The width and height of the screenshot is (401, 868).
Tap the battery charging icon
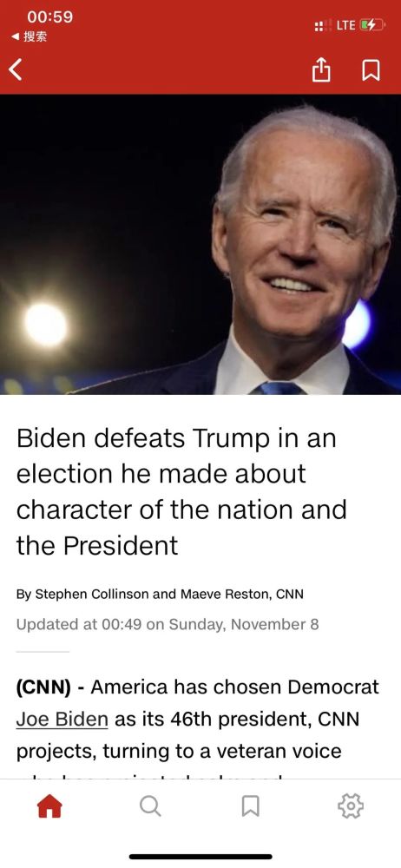click(x=371, y=25)
